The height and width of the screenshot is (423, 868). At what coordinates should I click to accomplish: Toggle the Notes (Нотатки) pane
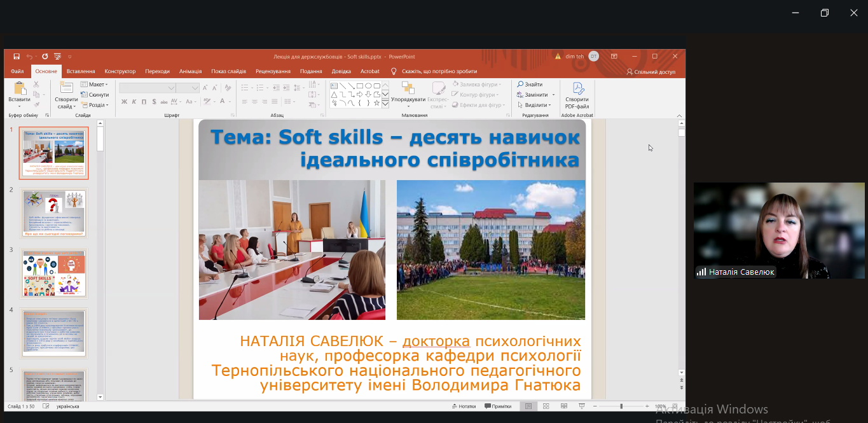pos(463,406)
